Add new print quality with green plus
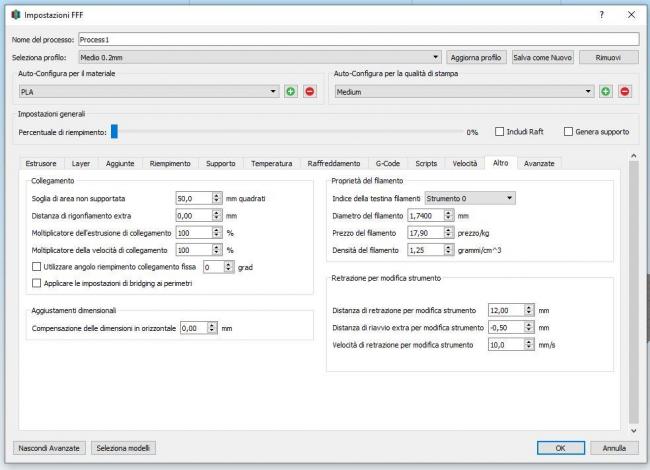This screenshot has width=650, height=470. [606, 92]
